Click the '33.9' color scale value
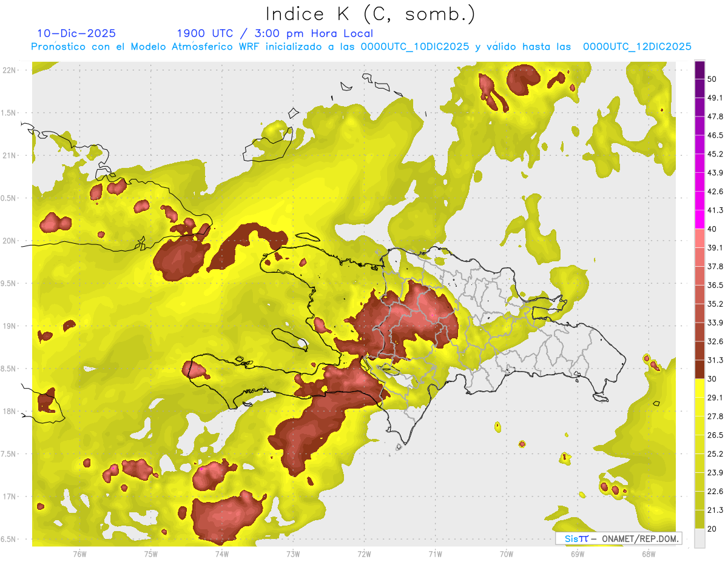This screenshot has height=562, width=728. pos(715,323)
